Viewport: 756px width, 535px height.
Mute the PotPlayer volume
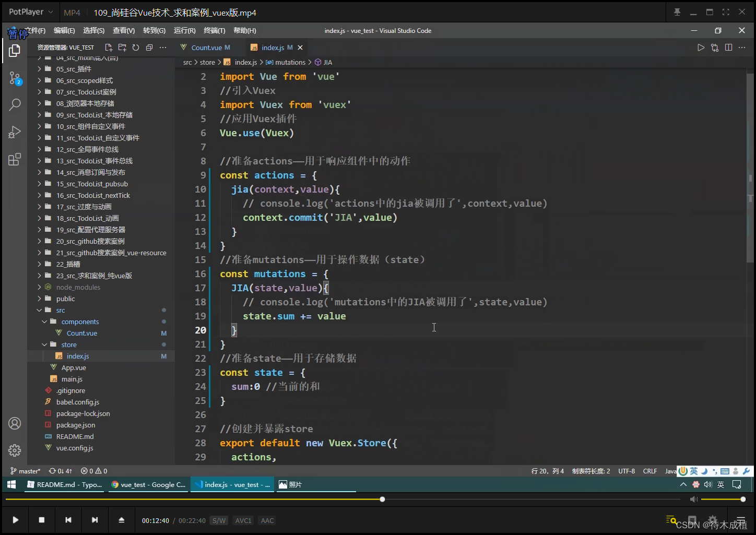pyautogui.click(x=693, y=499)
